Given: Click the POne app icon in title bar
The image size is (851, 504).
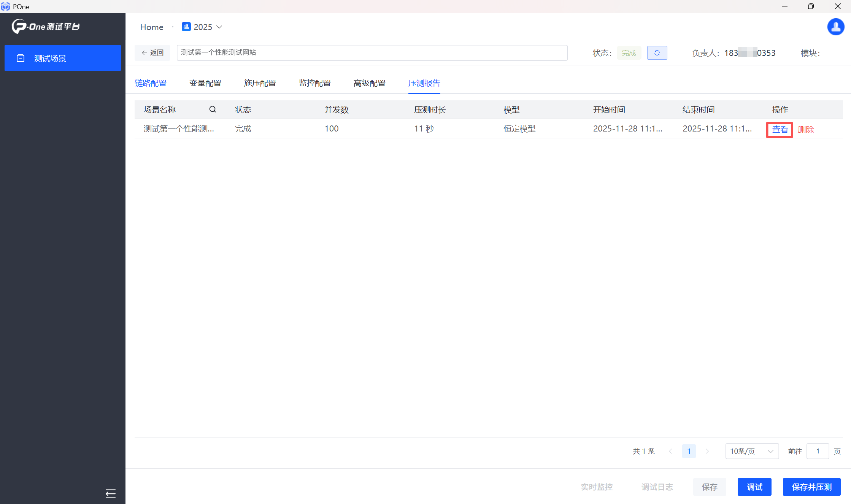Looking at the screenshot, I should click(5, 6).
